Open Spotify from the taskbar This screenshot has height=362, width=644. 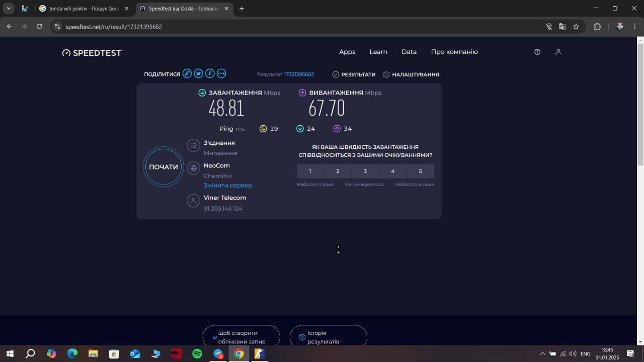coord(197,353)
